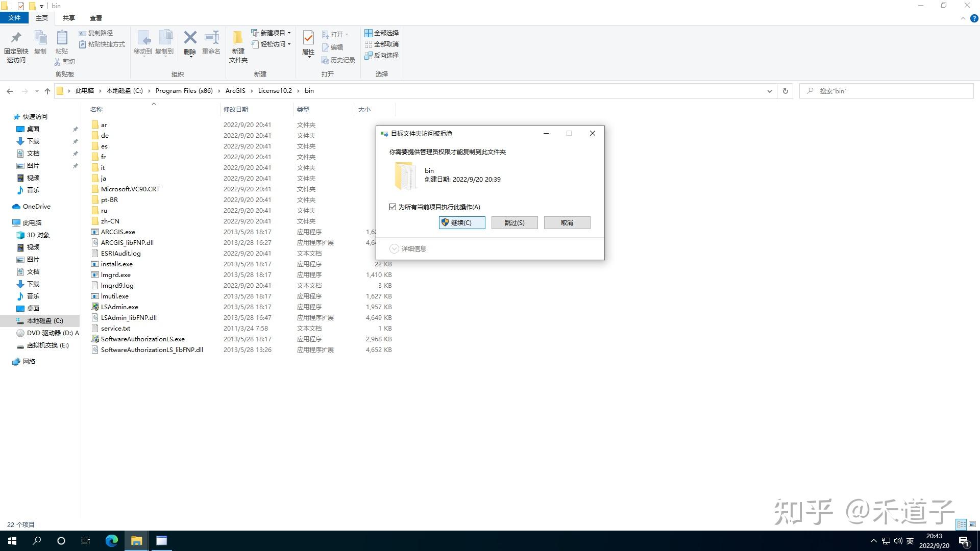The image size is (980, 551).
Task: Click the 跳过(S) button
Action: 514,222
